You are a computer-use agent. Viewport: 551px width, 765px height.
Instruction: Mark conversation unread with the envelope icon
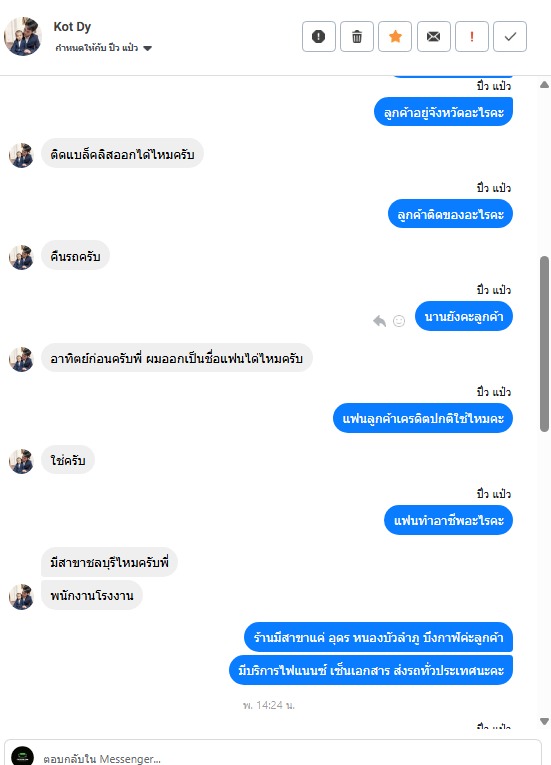click(x=433, y=37)
